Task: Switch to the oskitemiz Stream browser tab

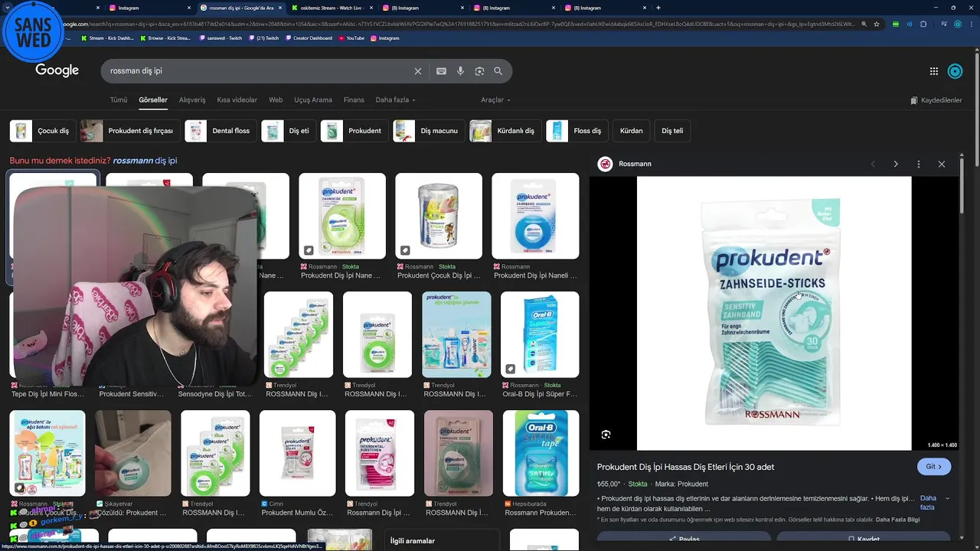Action: coord(332,8)
